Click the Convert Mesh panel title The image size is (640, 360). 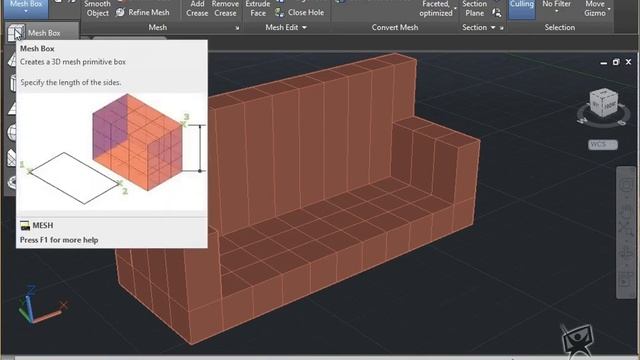[395, 27]
